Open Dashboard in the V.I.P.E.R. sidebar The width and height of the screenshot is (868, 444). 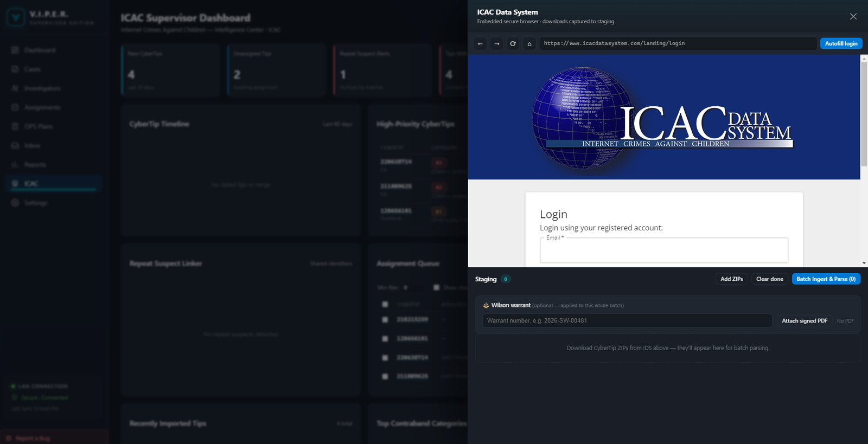pyautogui.click(x=53, y=50)
